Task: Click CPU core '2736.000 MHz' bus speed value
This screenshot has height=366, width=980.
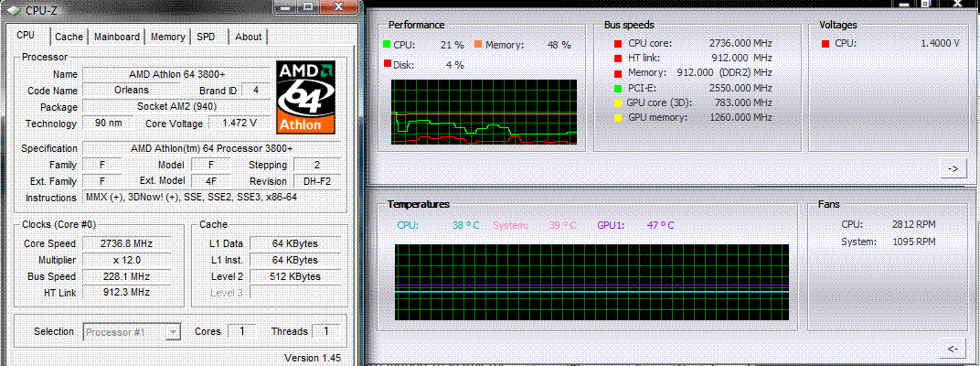Action: pyautogui.click(x=740, y=44)
